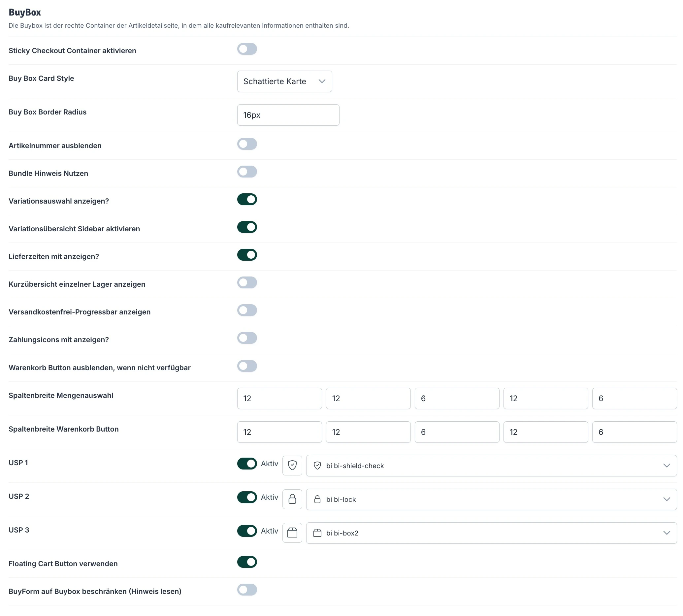The height and width of the screenshot is (616, 683).
Task: Focus first Spaltenbreite Mengenauswahl input
Action: tap(279, 398)
